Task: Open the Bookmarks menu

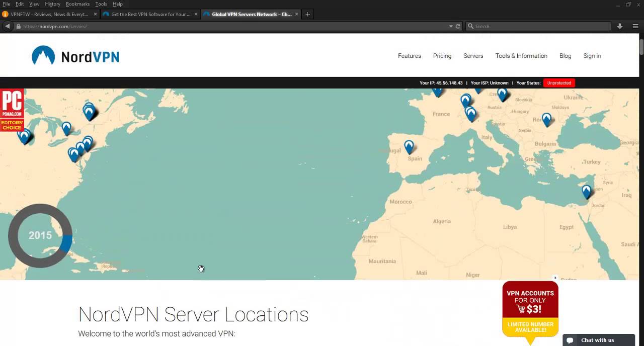Action: click(77, 4)
